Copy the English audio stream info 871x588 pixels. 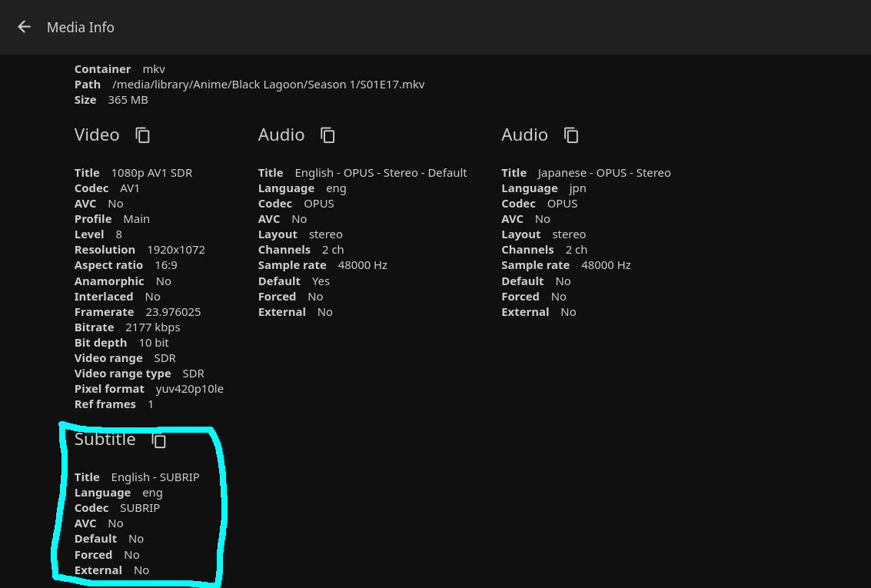point(327,135)
